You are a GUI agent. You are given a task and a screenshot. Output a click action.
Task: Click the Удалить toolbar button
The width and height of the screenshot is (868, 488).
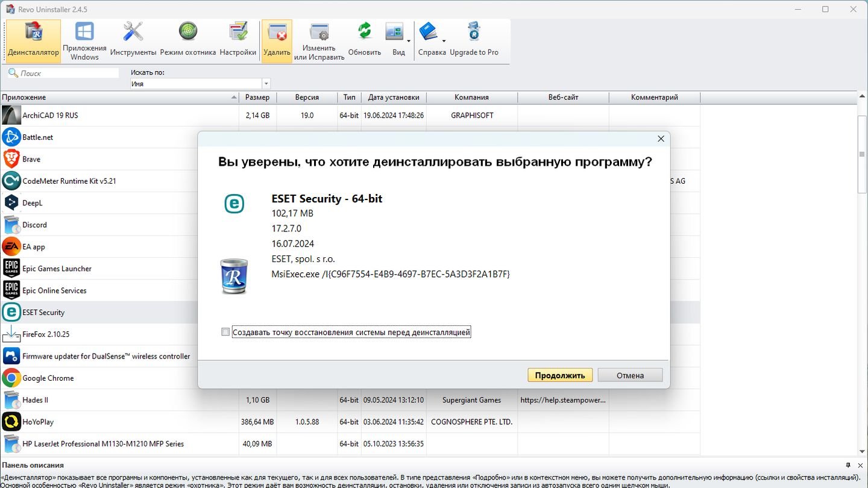(x=277, y=41)
